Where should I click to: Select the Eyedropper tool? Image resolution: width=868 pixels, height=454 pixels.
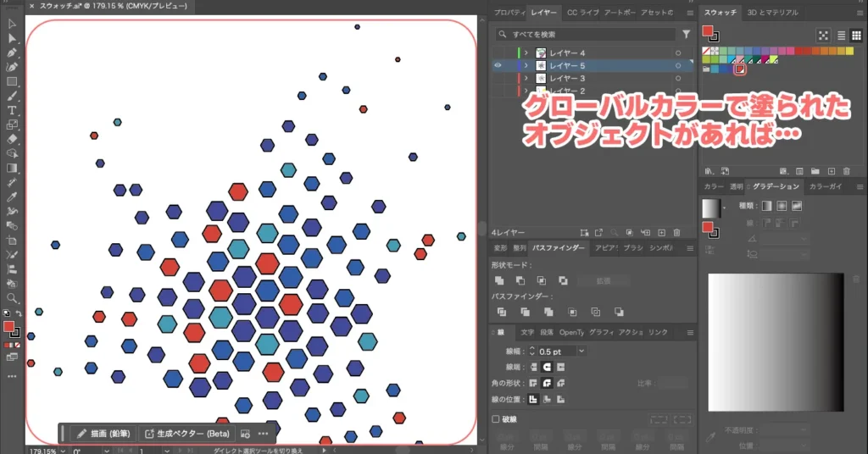pyautogui.click(x=12, y=197)
